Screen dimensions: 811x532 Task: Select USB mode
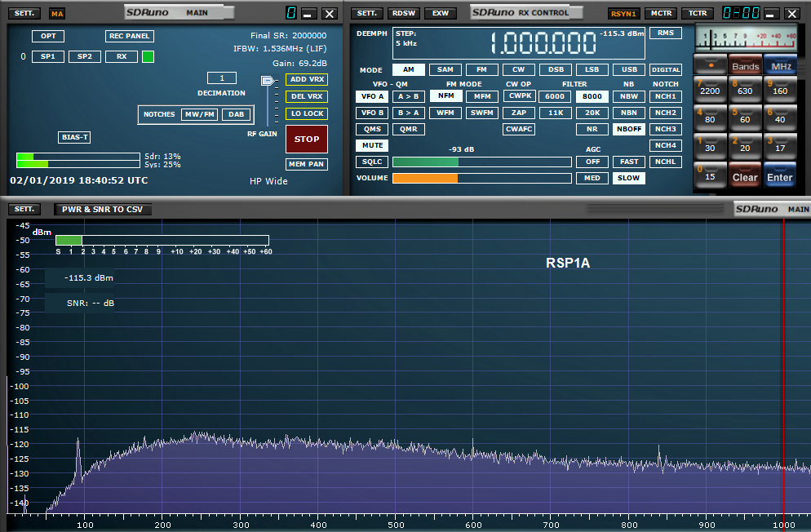tap(629, 69)
